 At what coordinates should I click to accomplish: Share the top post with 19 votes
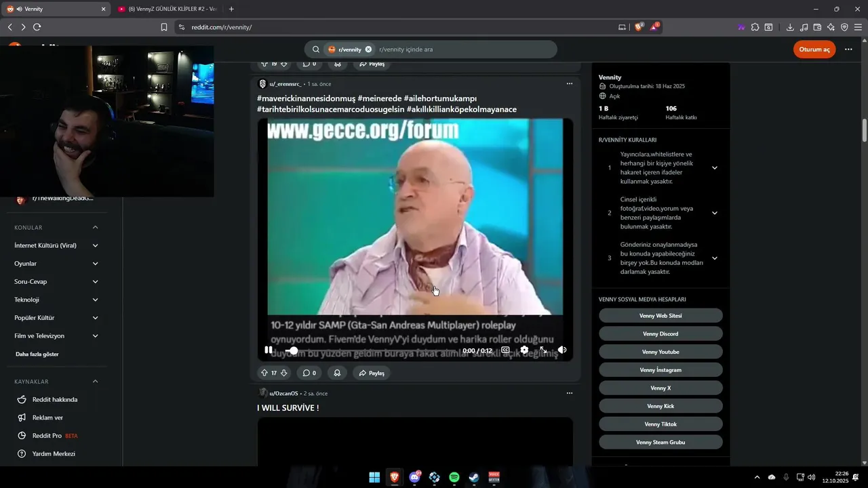(x=372, y=64)
